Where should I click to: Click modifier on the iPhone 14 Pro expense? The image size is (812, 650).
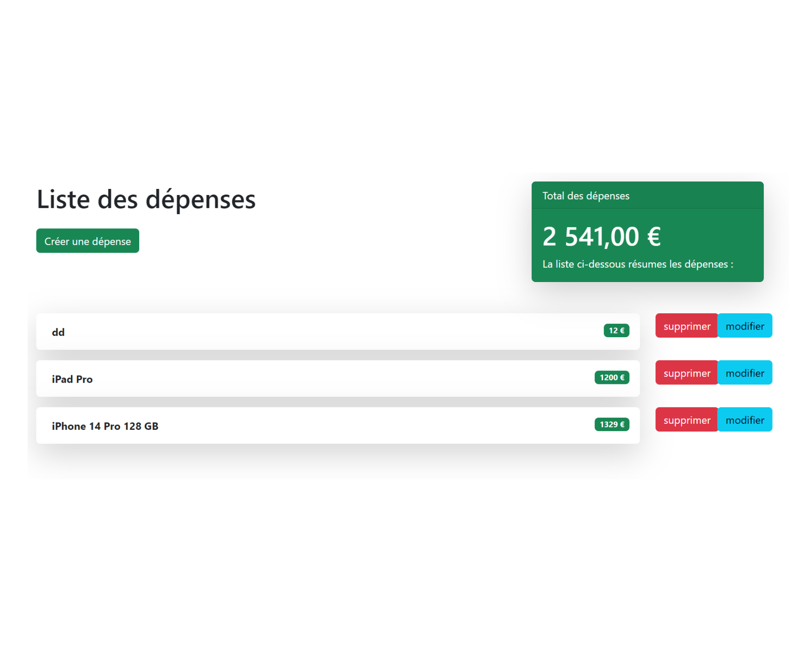[x=745, y=420]
